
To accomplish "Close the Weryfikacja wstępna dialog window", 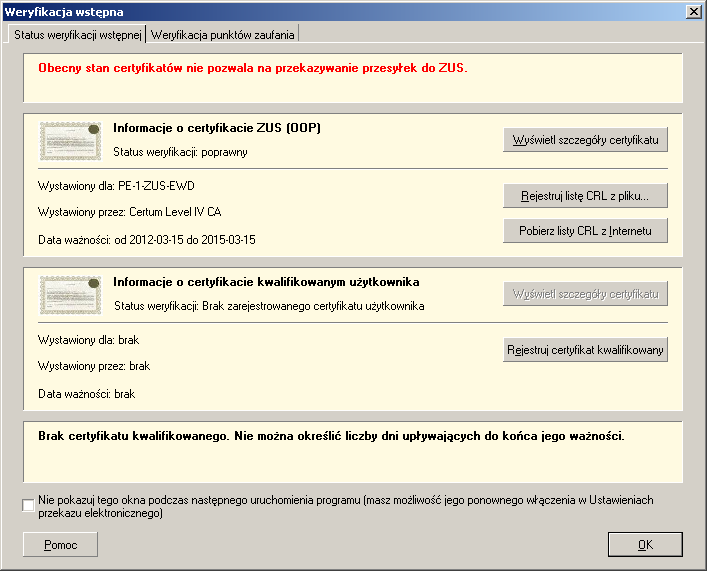I will [x=693, y=12].
